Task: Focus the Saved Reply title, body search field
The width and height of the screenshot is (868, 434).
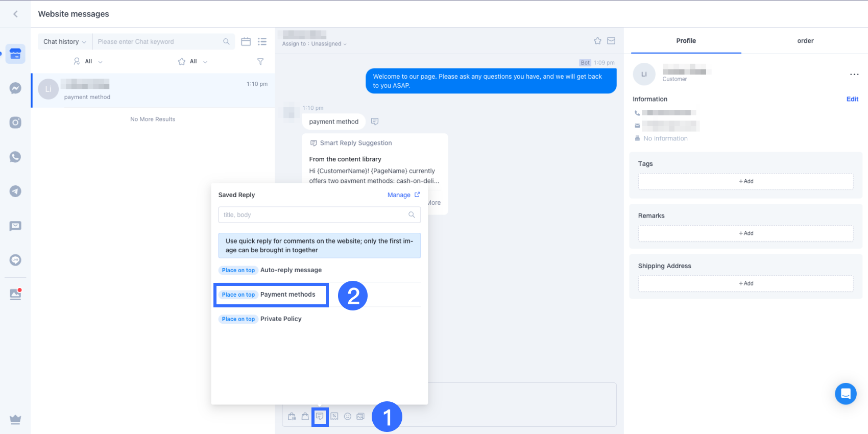Action: click(x=320, y=215)
